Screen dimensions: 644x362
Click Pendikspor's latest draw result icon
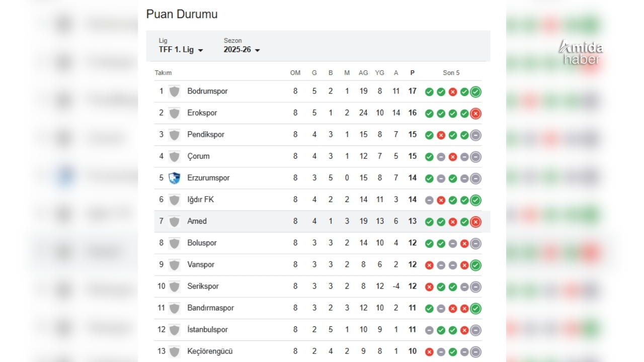475,135
